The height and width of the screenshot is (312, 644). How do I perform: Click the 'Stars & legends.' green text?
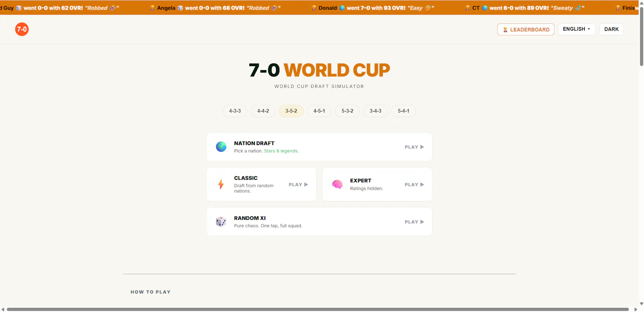pos(281,151)
